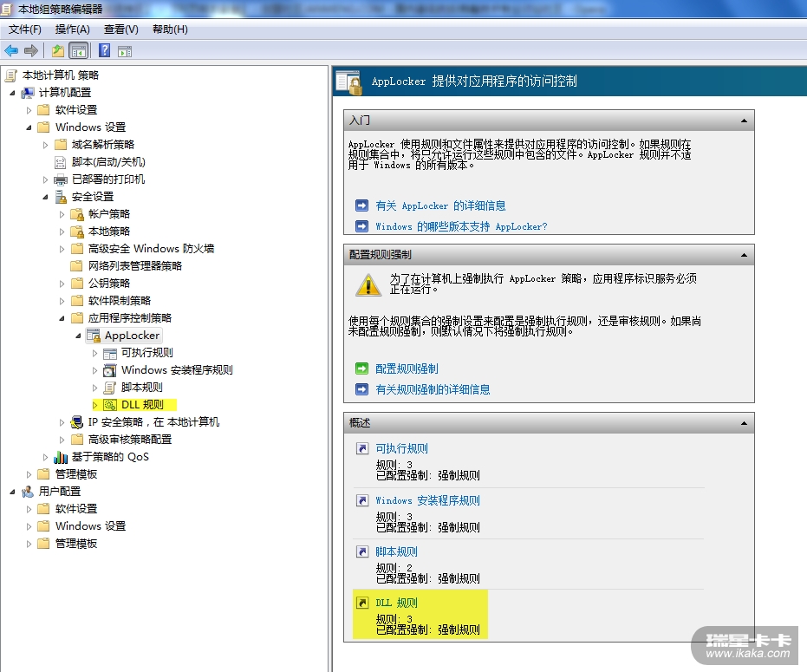The height and width of the screenshot is (672, 807).
Task: Collapse the 用户配置 node
Action: [x=12, y=493]
